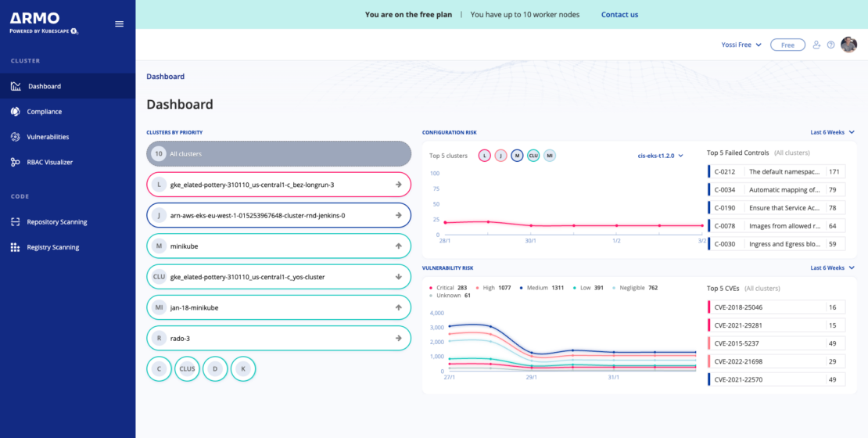Image resolution: width=868 pixels, height=438 pixels.
Task: Select the All clusters row
Action: [278, 154]
